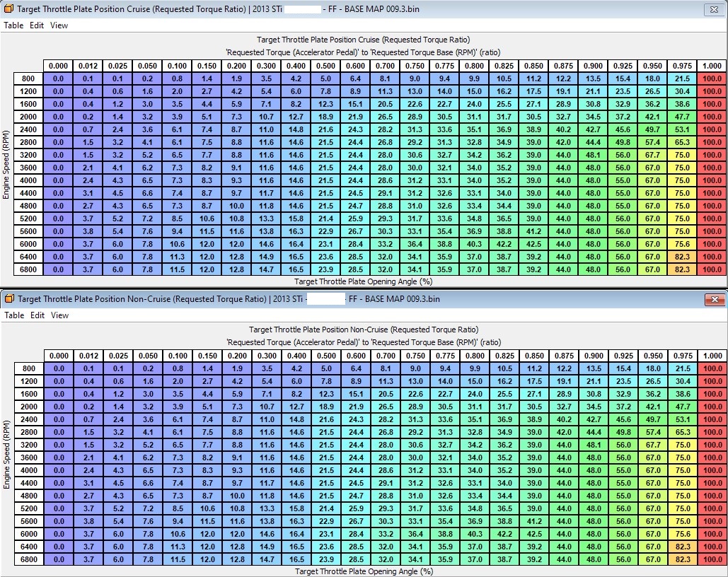Open the Table menu in the Cruise window
The image size is (728, 577).
(x=14, y=25)
